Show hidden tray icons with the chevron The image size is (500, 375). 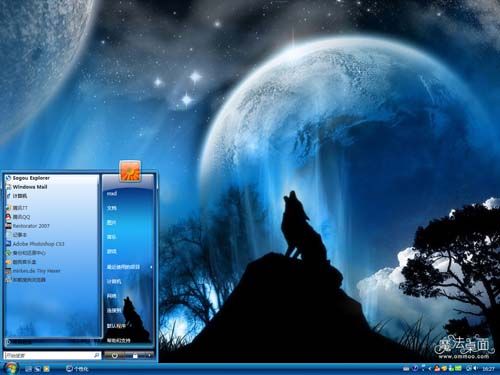click(x=430, y=369)
